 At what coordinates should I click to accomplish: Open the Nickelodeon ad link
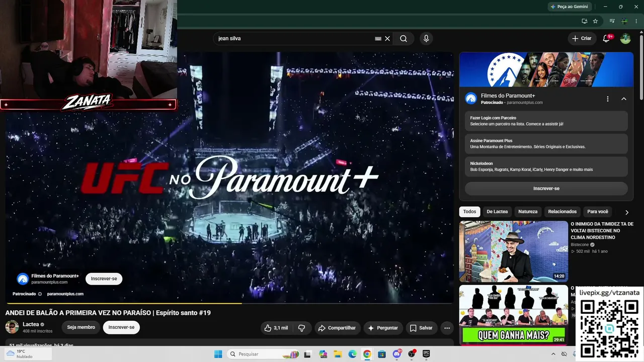[x=546, y=166]
